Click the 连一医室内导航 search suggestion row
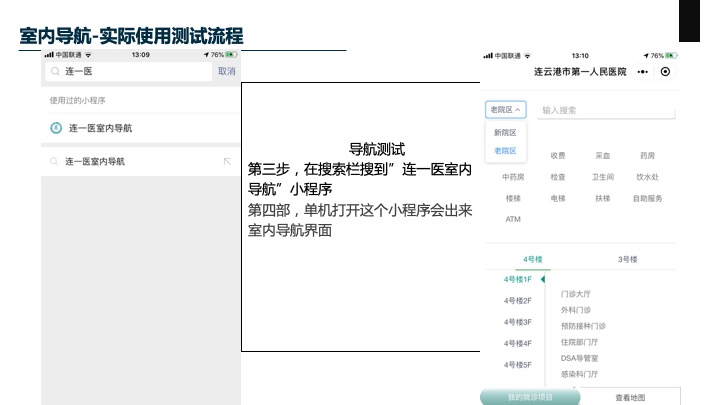This screenshot has width=720, height=405. 141,162
